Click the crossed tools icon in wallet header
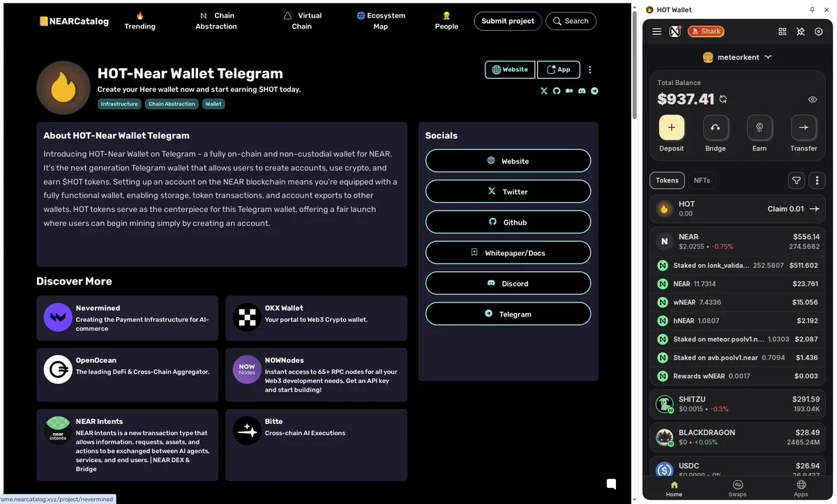Screen dimensions: 837x504 801,31
